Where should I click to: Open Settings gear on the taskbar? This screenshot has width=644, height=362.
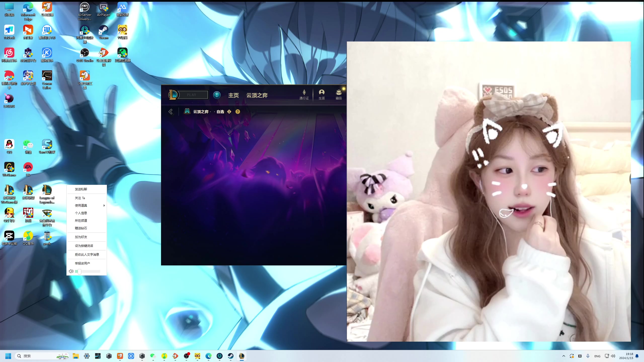[x=87, y=356]
